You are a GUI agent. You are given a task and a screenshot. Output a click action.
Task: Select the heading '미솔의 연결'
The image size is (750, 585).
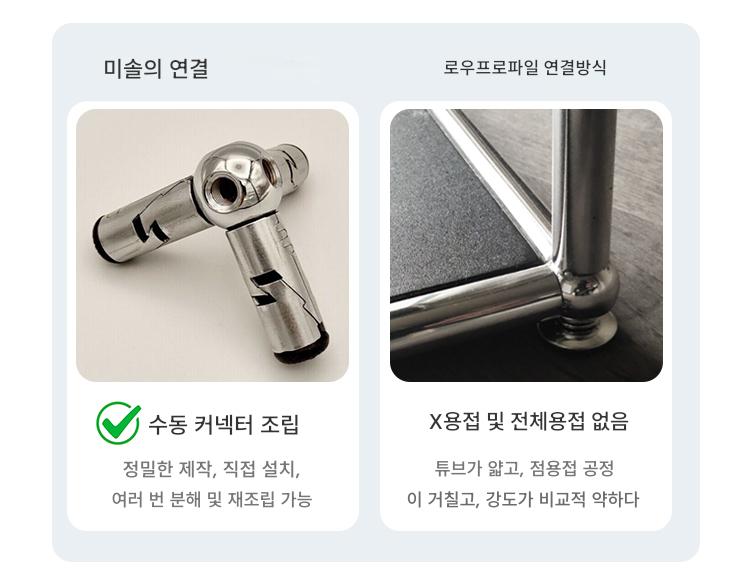(156, 68)
